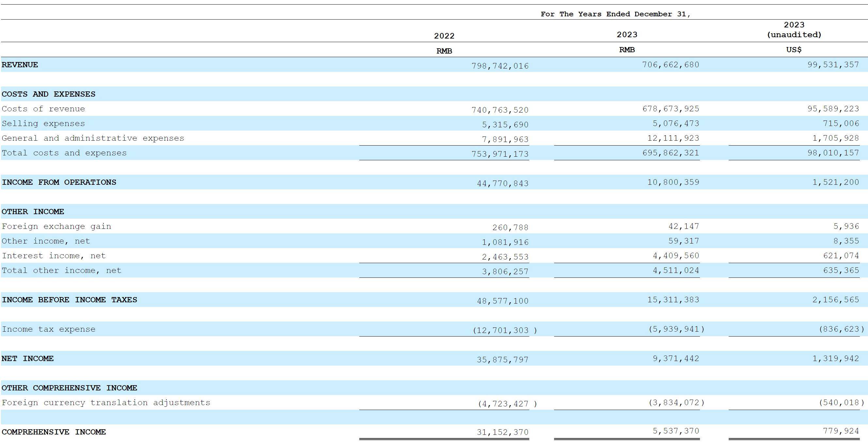Select costs of revenue 95,589,223
This screenshot has height=442, width=868.
tap(833, 109)
